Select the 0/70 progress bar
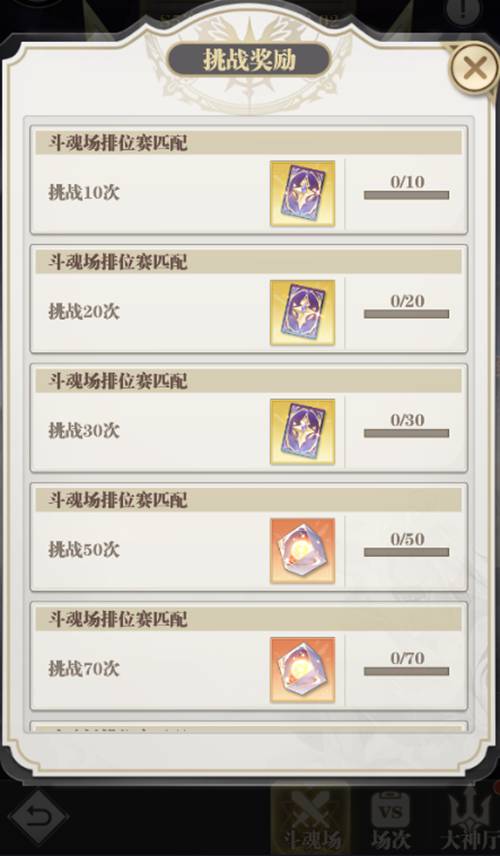500x856 pixels. pyautogui.click(x=407, y=671)
